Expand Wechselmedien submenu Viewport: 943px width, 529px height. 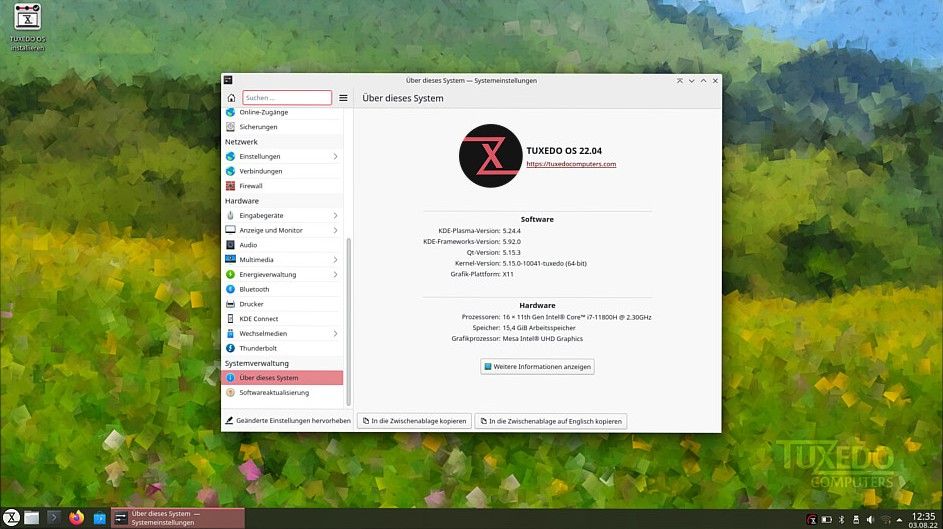click(335, 334)
